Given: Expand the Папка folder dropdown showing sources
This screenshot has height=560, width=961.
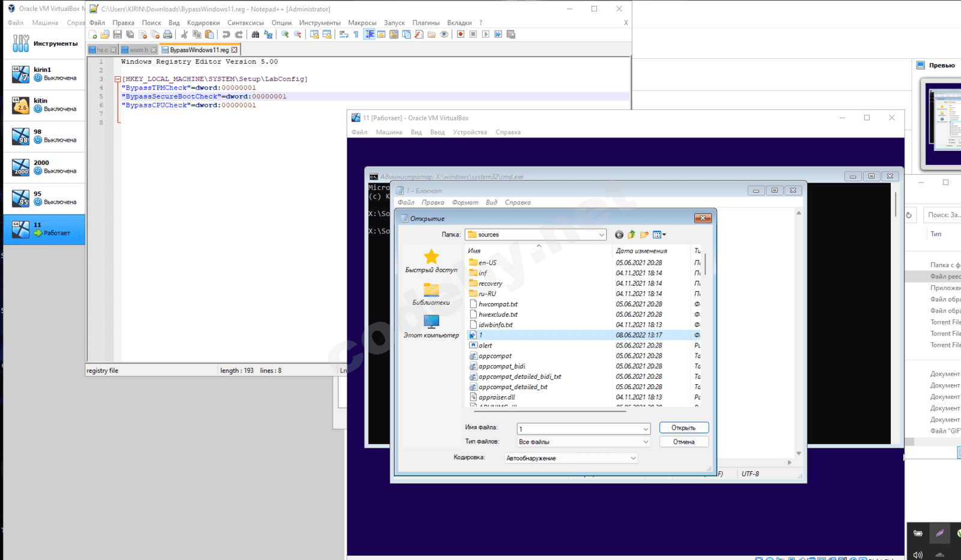Looking at the screenshot, I should [x=601, y=235].
